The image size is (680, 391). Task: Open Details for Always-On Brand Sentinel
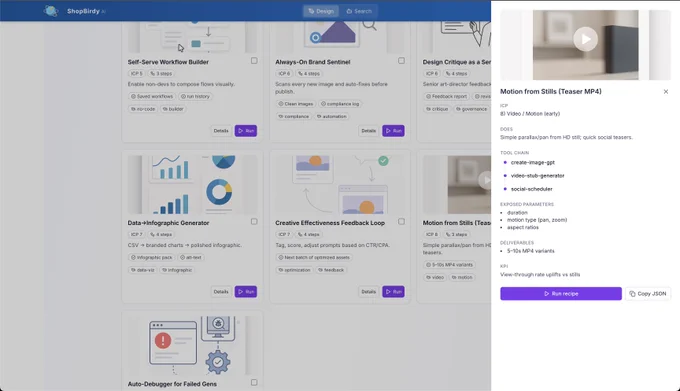click(x=368, y=130)
